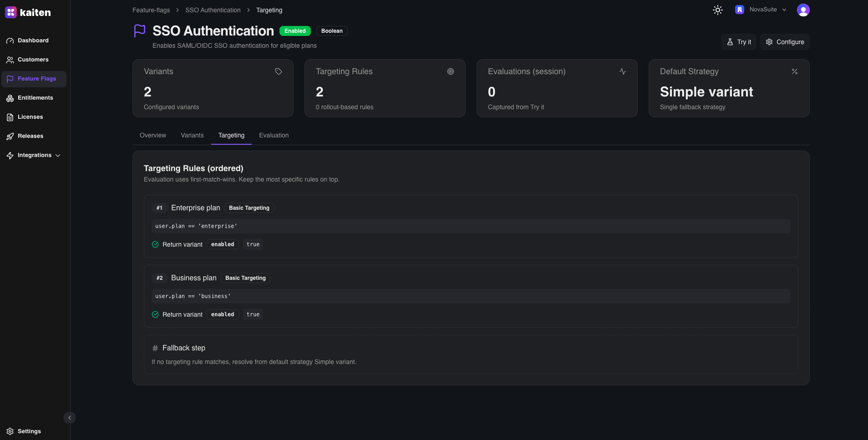Click the Feature-flags breadcrumb link
This screenshot has height=440, width=868.
(151, 10)
